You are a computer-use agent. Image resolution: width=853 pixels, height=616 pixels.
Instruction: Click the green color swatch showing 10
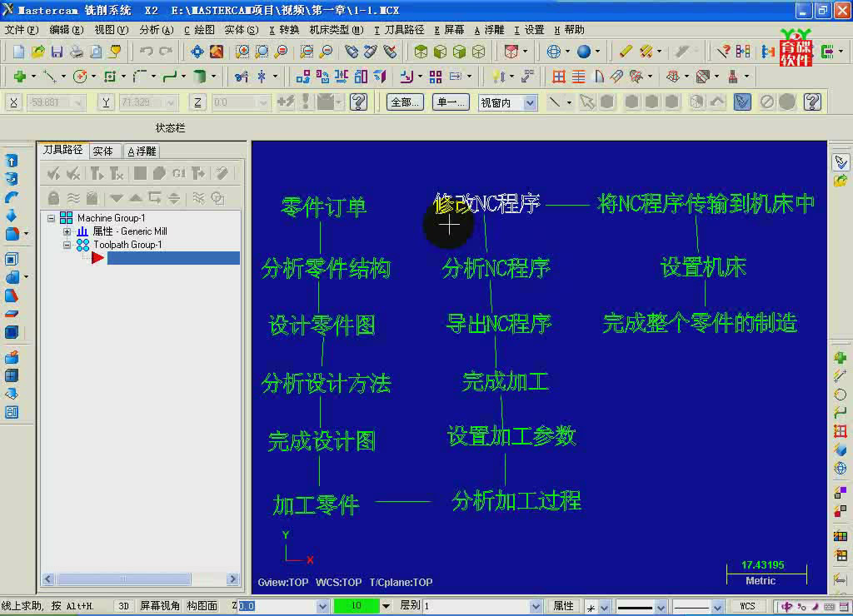(x=357, y=606)
